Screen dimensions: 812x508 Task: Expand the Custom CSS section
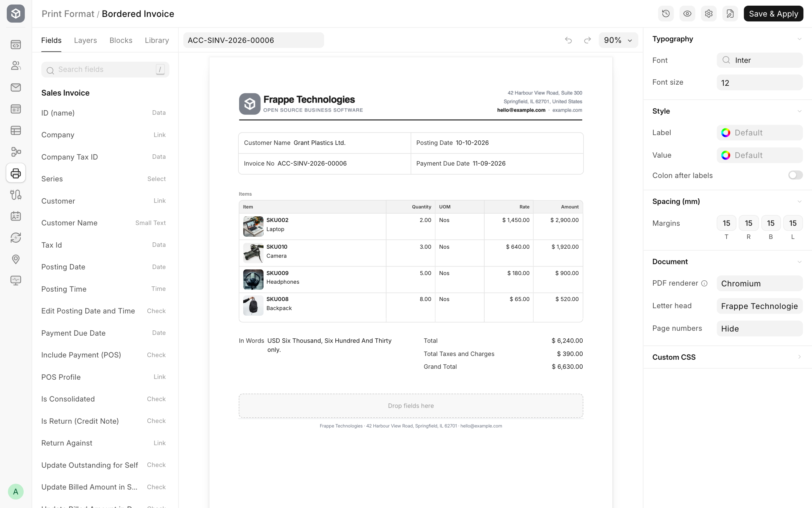pos(799,357)
